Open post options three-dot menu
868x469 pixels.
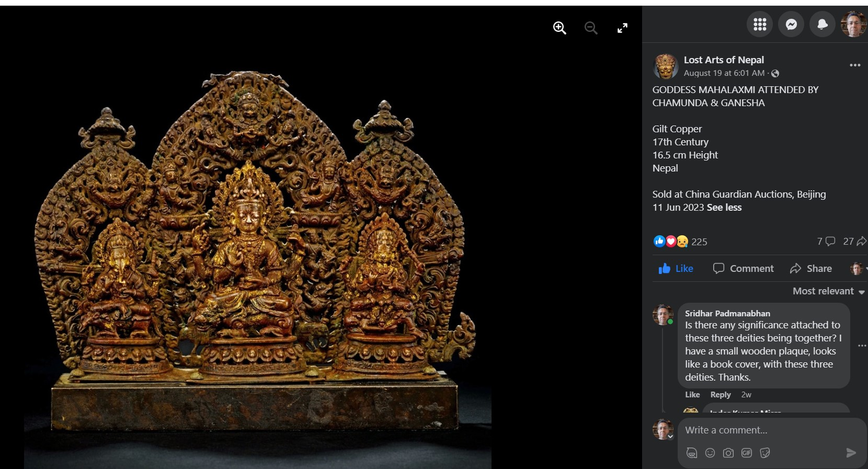[x=855, y=65]
